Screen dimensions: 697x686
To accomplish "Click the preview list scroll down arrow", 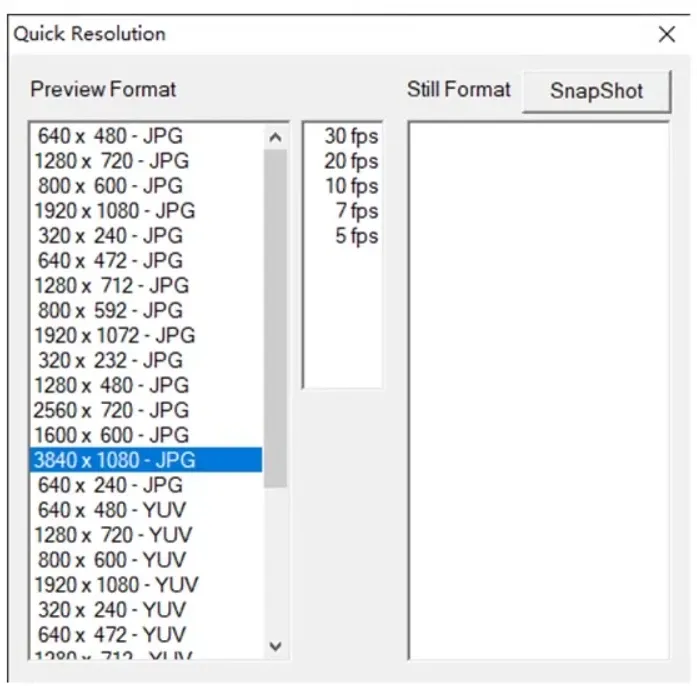I will (x=275, y=646).
